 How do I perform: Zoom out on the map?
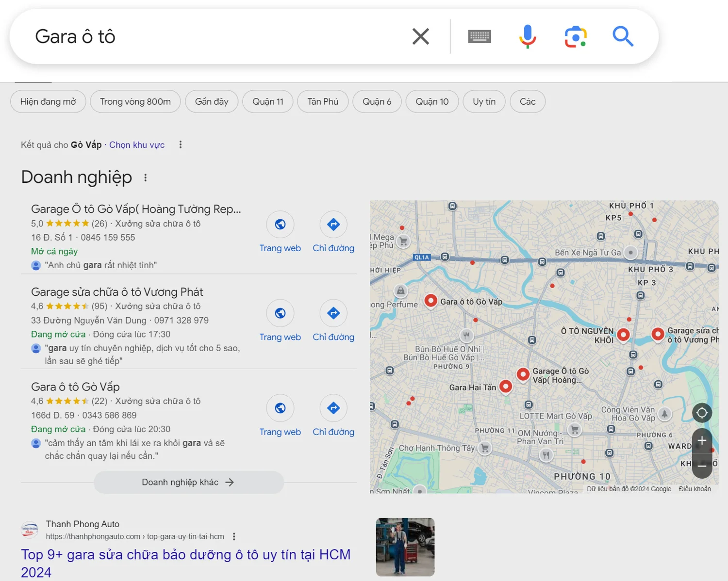[x=702, y=466]
